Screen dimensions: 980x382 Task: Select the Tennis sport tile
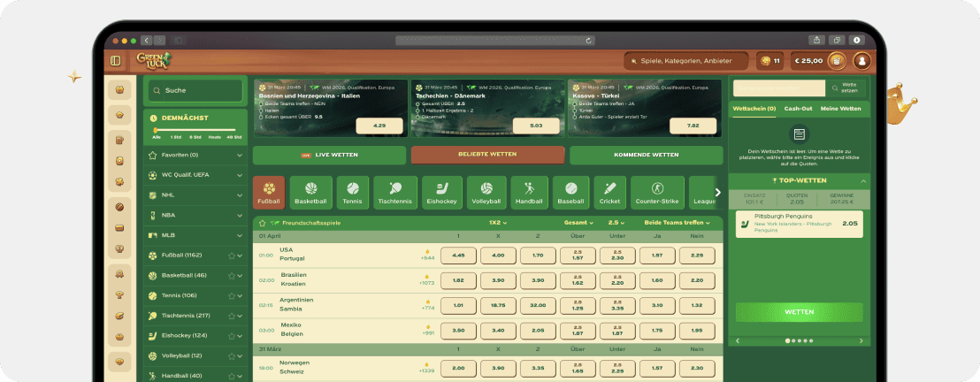pyautogui.click(x=353, y=193)
